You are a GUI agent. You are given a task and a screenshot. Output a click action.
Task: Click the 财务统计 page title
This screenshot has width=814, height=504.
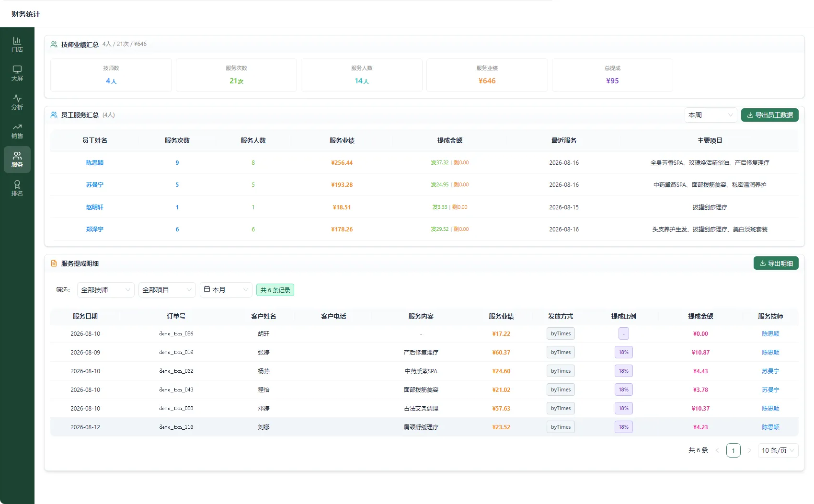click(x=26, y=14)
